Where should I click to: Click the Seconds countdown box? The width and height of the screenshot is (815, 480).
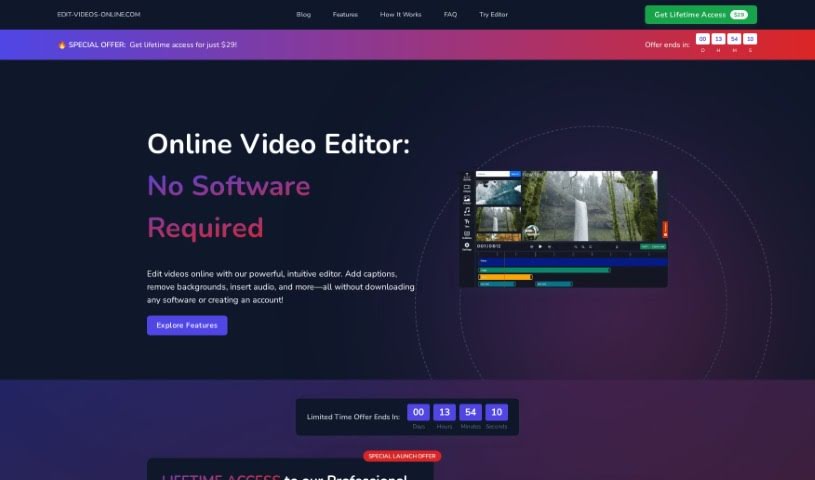(496, 412)
